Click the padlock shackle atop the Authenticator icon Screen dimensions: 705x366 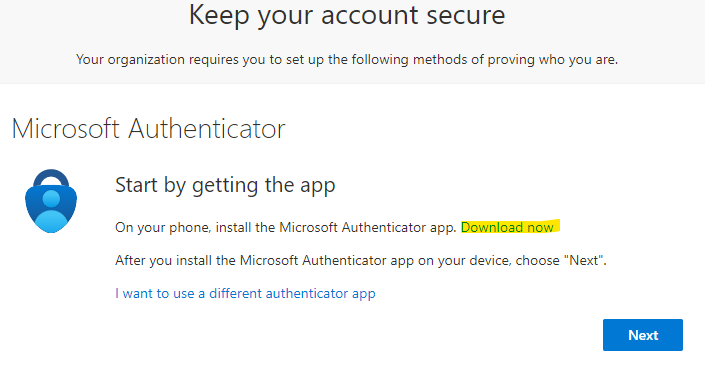tap(51, 178)
